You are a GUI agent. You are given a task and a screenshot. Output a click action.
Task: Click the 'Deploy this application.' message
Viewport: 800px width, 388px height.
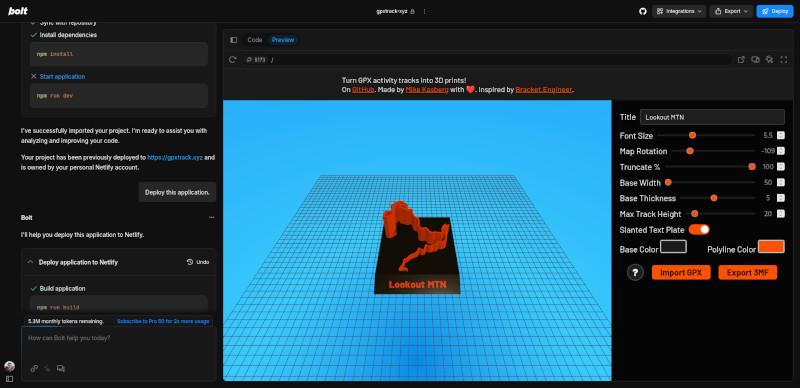177,192
